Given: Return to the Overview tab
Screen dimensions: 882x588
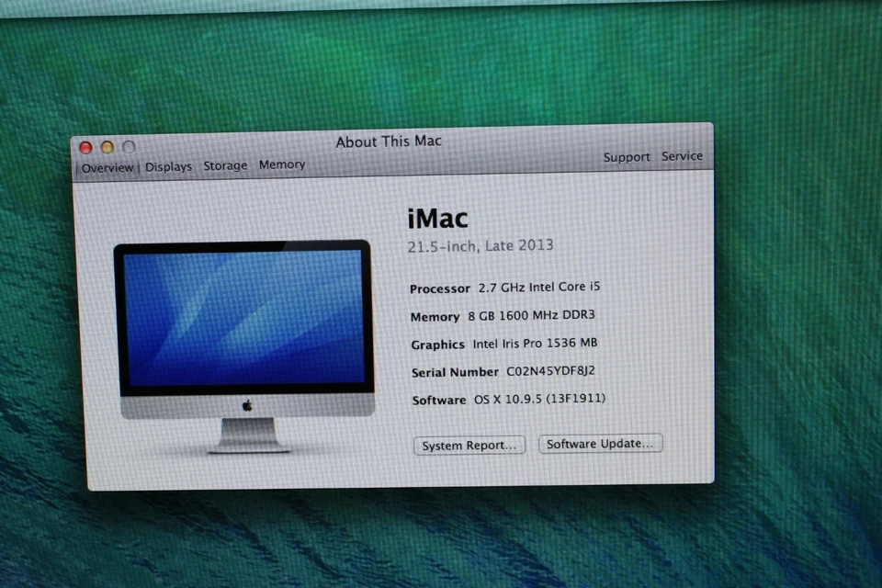Looking at the screenshot, I should tap(107, 168).
